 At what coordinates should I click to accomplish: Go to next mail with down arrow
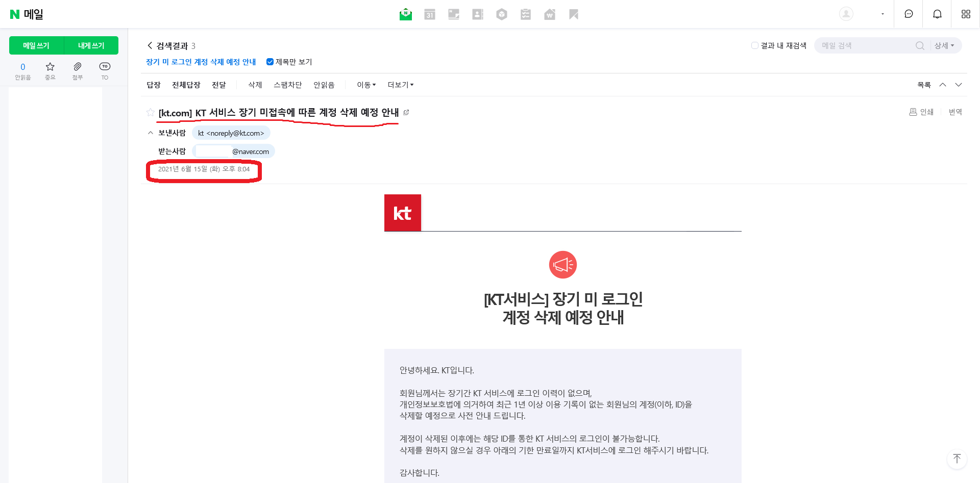(x=959, y=85)
